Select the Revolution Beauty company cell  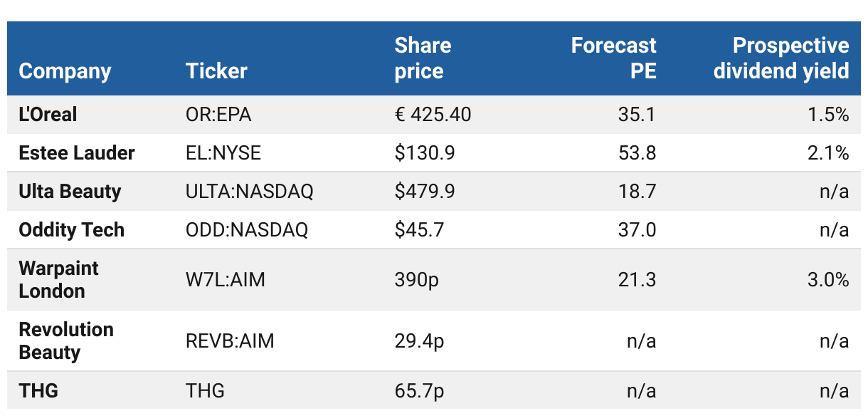coord(66,340)
